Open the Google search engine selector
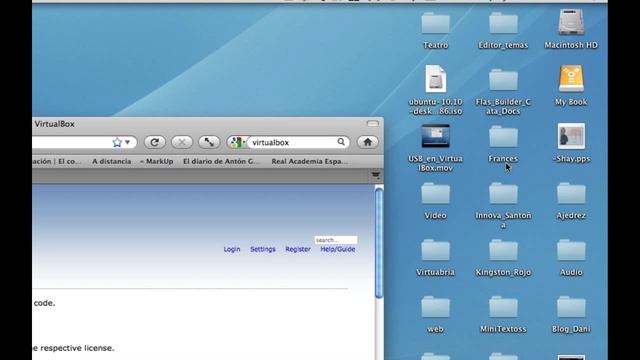The height and width of the screenshot is (360, 640). tap(237, 142)
